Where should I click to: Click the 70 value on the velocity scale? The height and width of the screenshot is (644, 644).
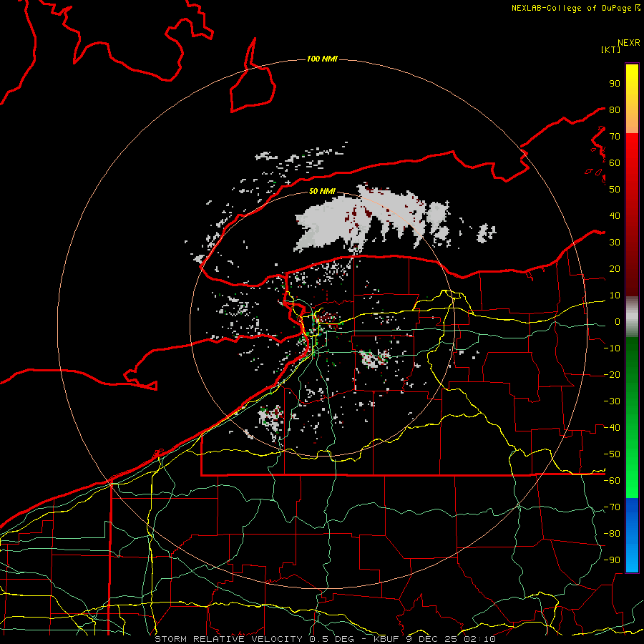pyautogui.click(x=615, y=137)
